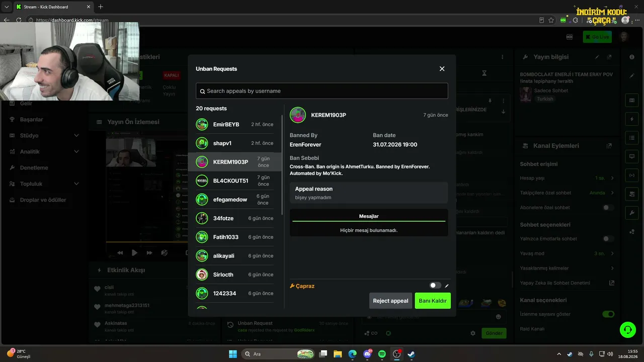
Task: Click the Reject appeal button
Action: [390, 301]
